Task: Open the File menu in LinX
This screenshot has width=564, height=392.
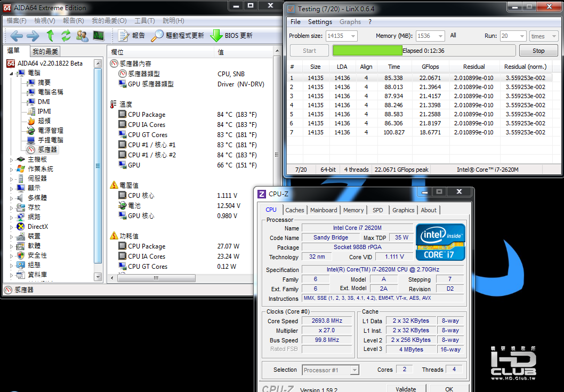Action: click(295, 21)
